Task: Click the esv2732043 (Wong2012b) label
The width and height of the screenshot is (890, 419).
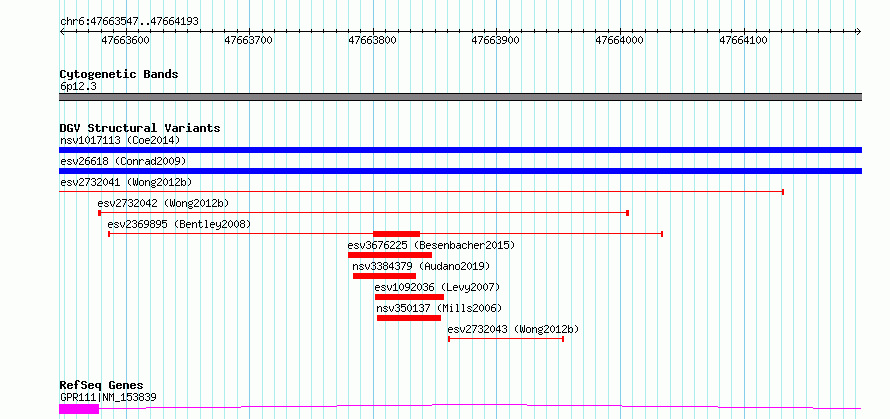Action: 513,329
